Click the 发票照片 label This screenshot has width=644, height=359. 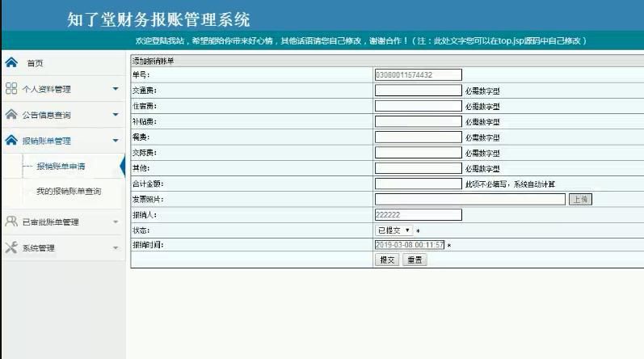148,199
